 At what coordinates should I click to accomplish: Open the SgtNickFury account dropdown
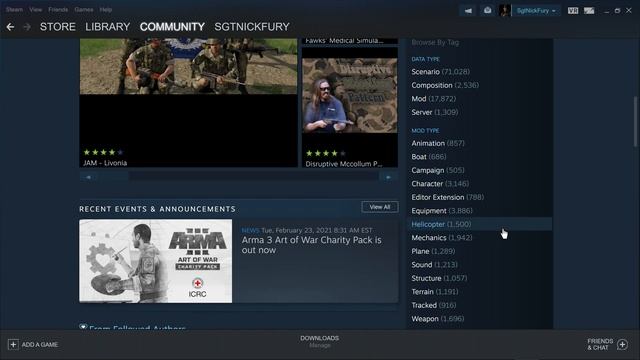536,11
